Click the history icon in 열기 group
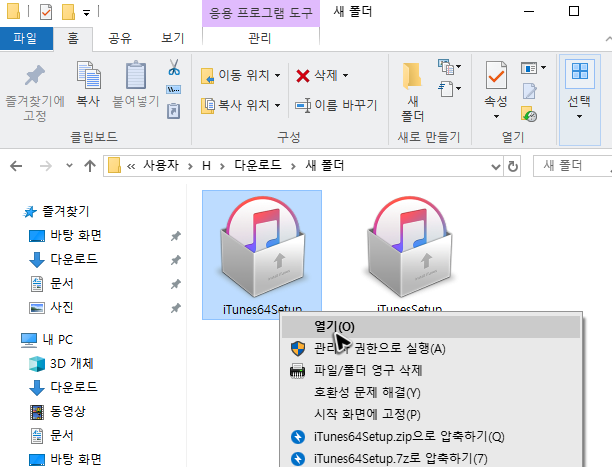Image resolution: width=612 pixels, height=467 pixels. point(529,114)
